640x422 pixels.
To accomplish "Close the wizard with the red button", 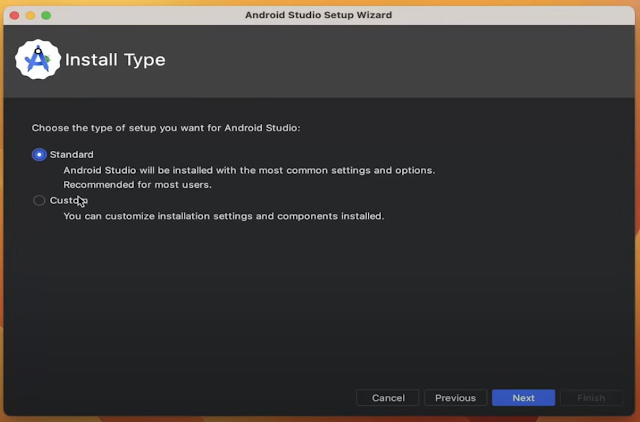I will click(13, 15).
